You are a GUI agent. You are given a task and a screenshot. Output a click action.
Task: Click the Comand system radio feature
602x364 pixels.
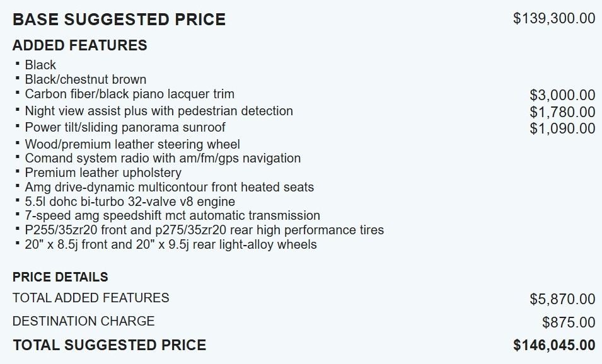(163, 158)
